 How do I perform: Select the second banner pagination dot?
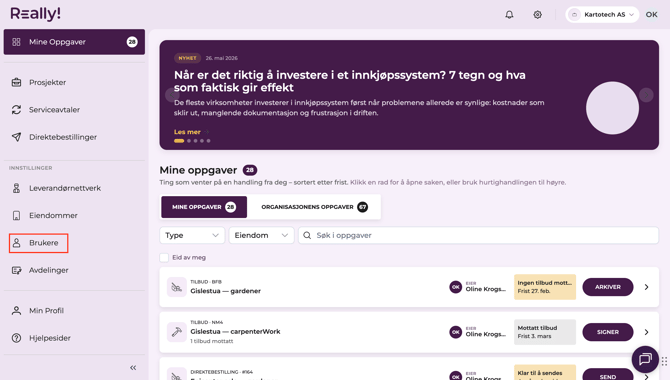click(189, 141)
